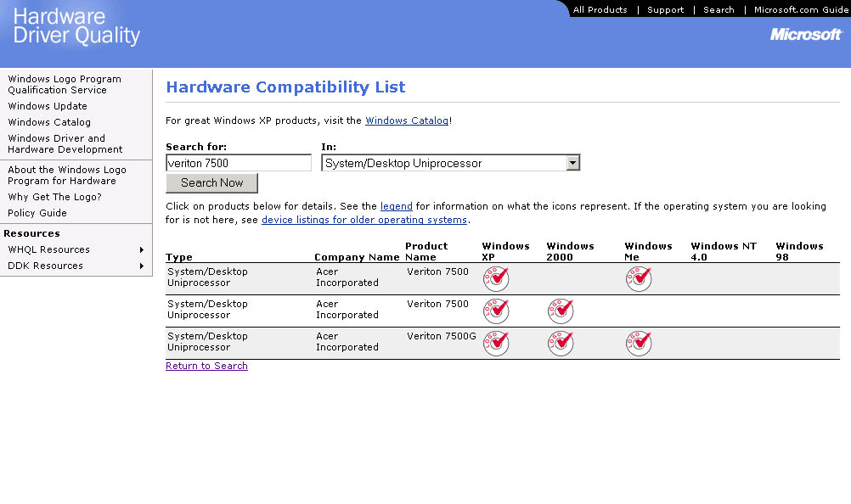Click the Microsoft logo in header

click(805, 34)
